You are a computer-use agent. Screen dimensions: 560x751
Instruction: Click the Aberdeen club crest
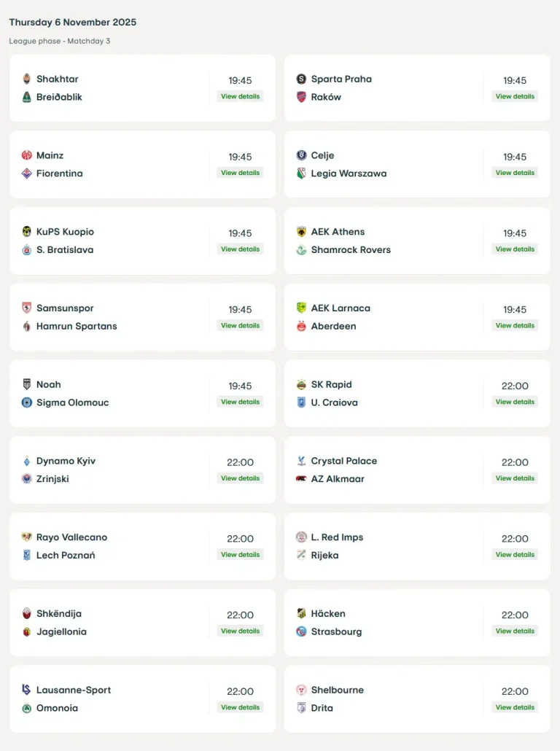(301, 326)
